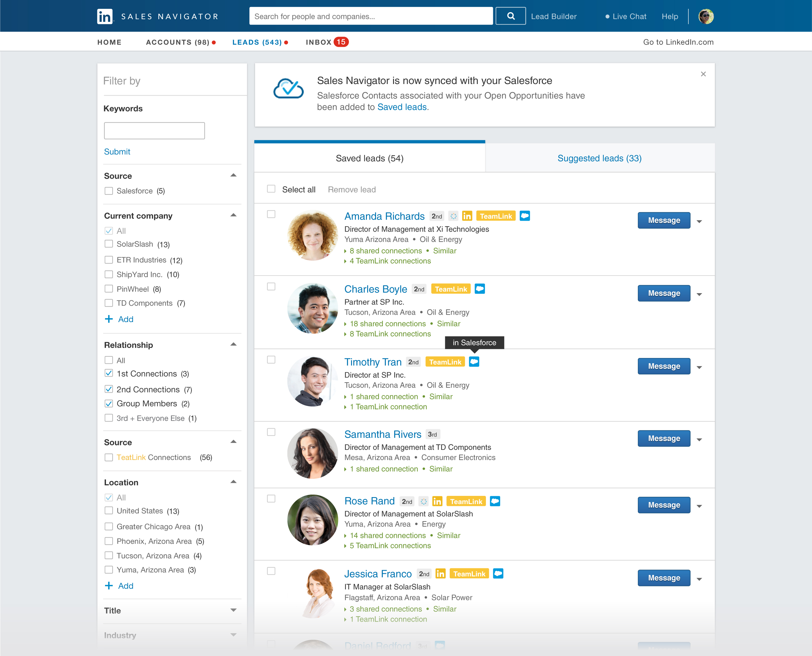Close the Salesforce sync banner
This screenshot has width=812, height=656.
703,74
